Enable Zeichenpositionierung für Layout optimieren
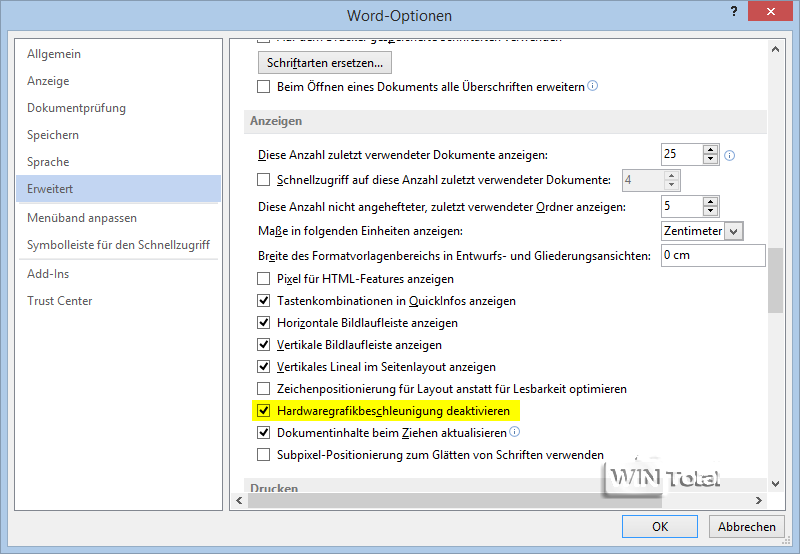This screenshot has width=800, height=554. 263,389
